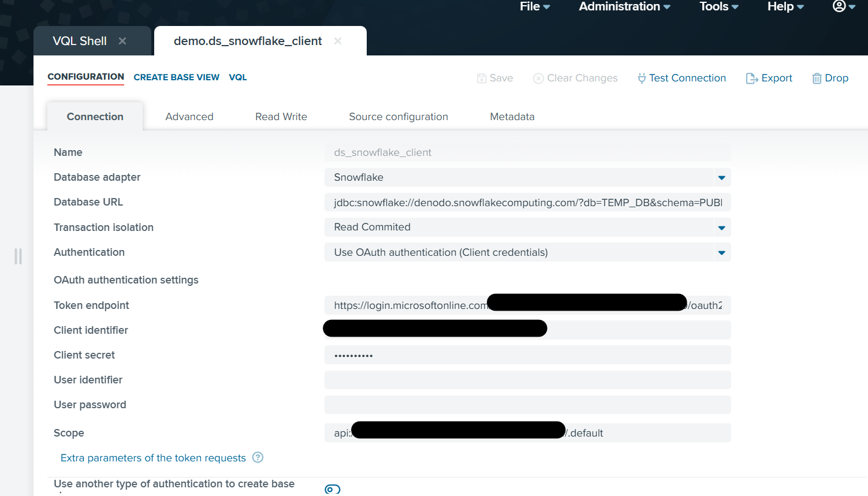Click the Test Connection label
The image size is (868, 496).
click(687, 78)
